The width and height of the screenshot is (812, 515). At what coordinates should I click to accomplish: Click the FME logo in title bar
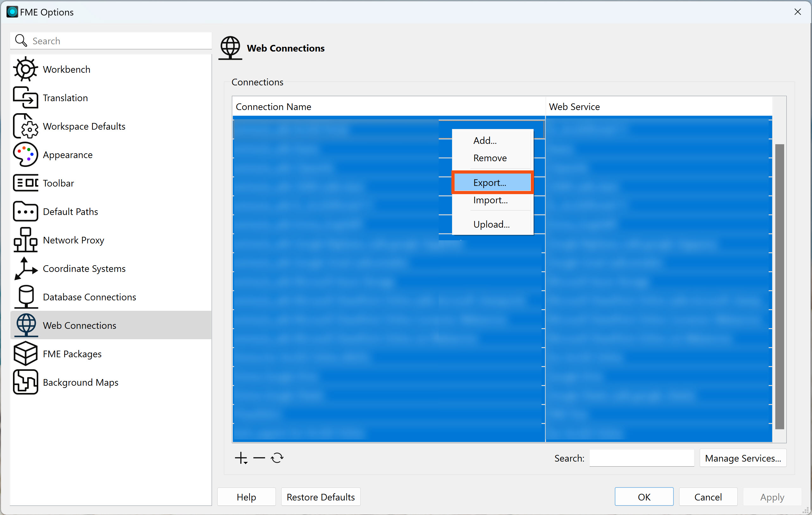point(12,12)
